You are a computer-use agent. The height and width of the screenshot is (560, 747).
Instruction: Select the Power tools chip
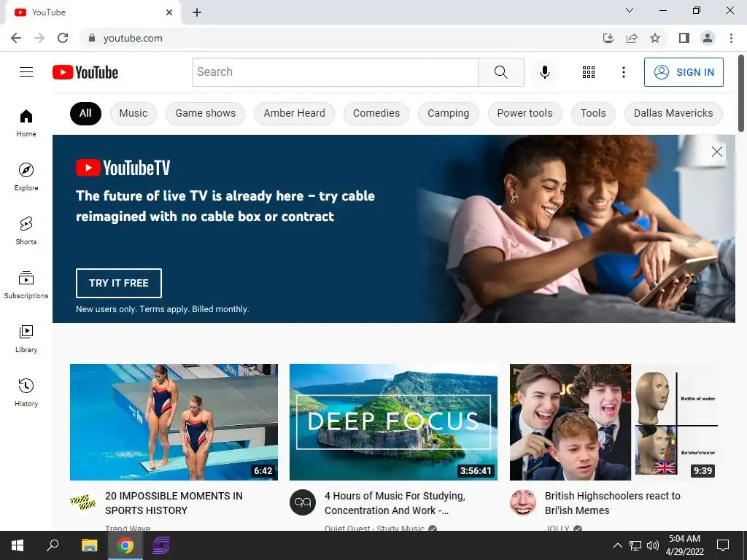(x=525, y=113)
